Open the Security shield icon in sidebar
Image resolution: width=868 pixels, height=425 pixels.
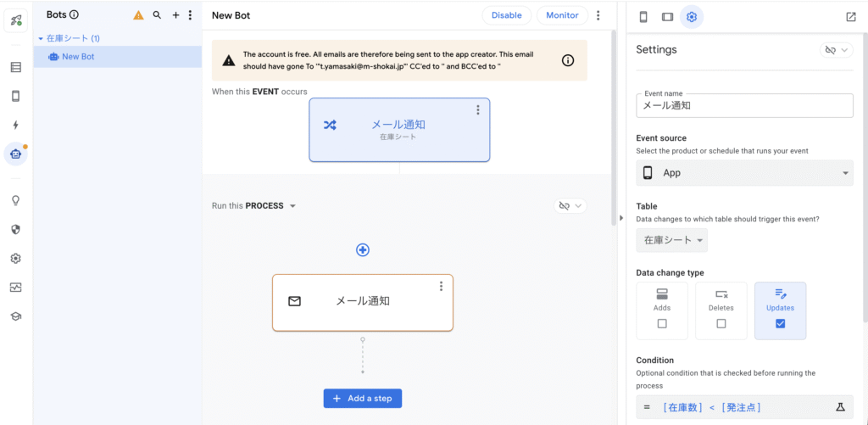click(15, 229)
